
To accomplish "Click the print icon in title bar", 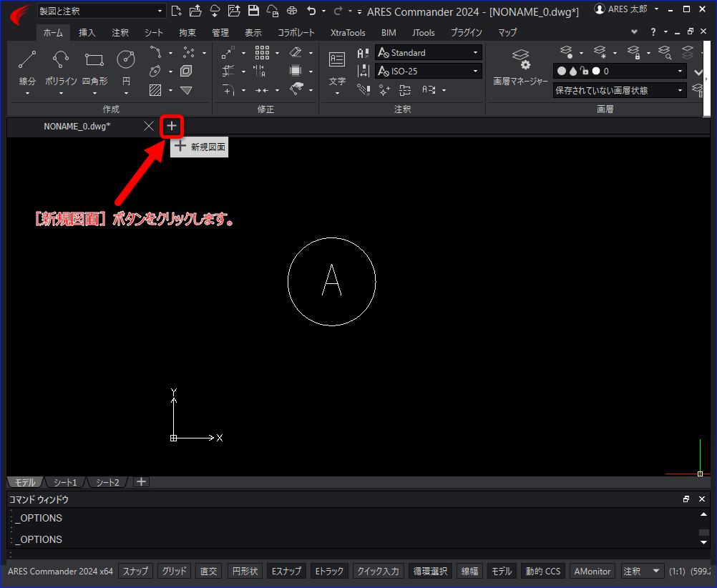I will tap(292, 11).
